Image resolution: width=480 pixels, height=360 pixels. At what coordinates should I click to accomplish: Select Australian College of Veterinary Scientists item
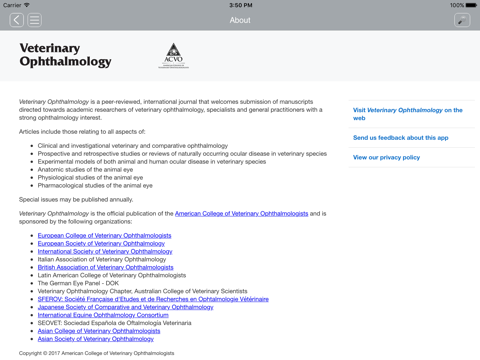tap(142, 291)
